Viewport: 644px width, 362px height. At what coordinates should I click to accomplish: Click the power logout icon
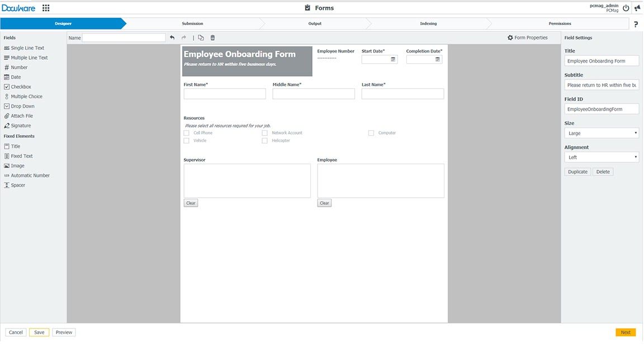(626, 8)
